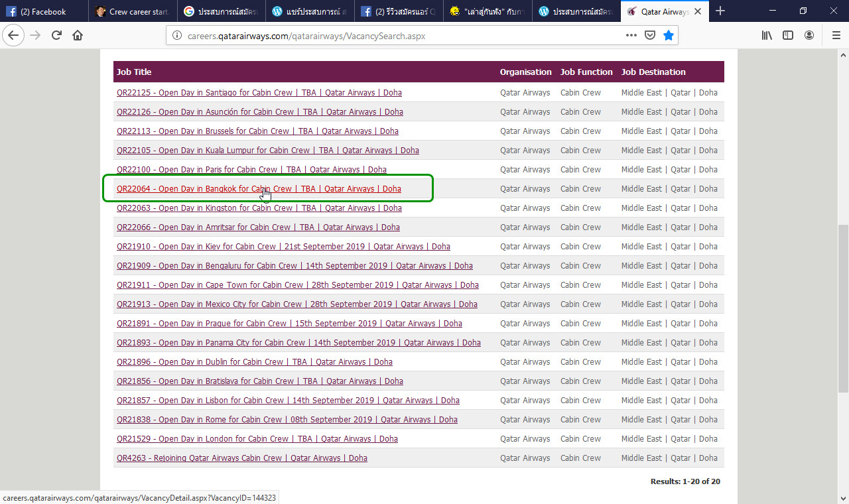Open QR22105 Open Day in Kuala Lumpur link
The width and height of the screenshot is (849, 504).
tap(268, 151)
